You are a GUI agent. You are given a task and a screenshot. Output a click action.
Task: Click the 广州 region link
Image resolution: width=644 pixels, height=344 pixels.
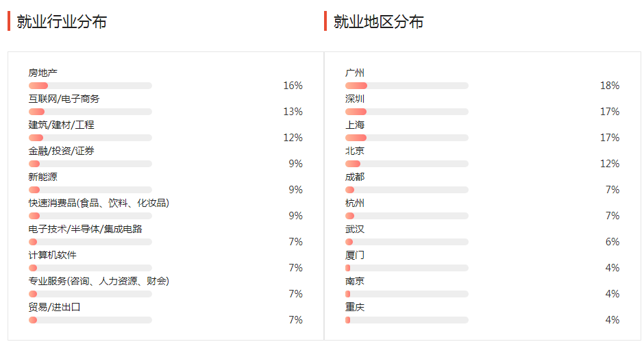355,73
